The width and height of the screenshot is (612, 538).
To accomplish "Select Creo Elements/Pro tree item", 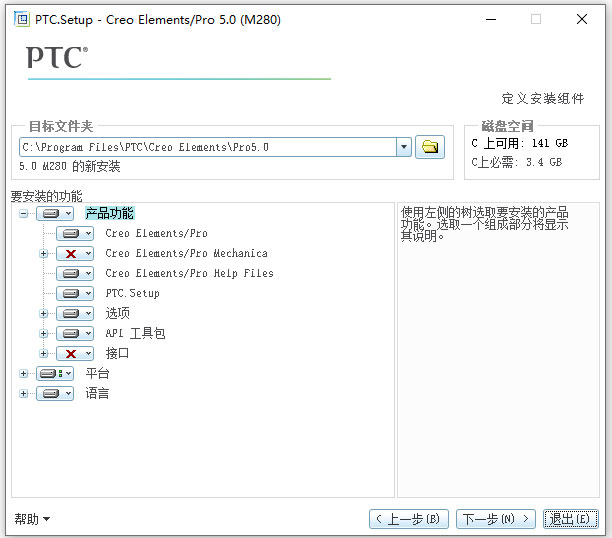I will coord(156,233).
